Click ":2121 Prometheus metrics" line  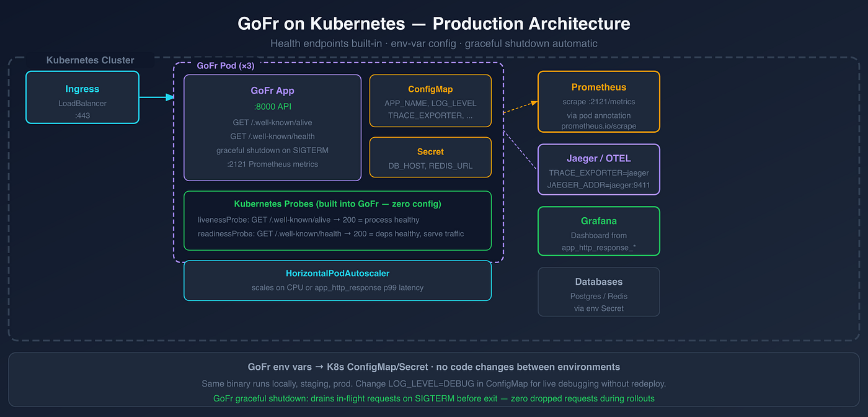273,164
